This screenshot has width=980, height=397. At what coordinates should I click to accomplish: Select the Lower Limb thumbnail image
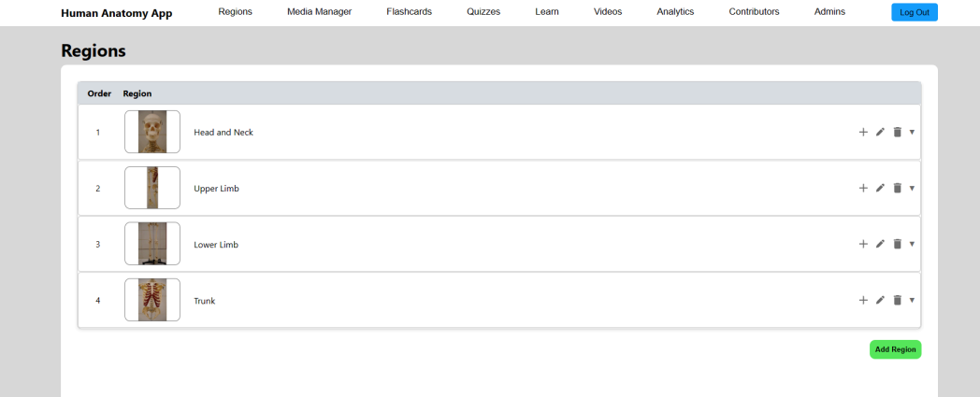152,244
